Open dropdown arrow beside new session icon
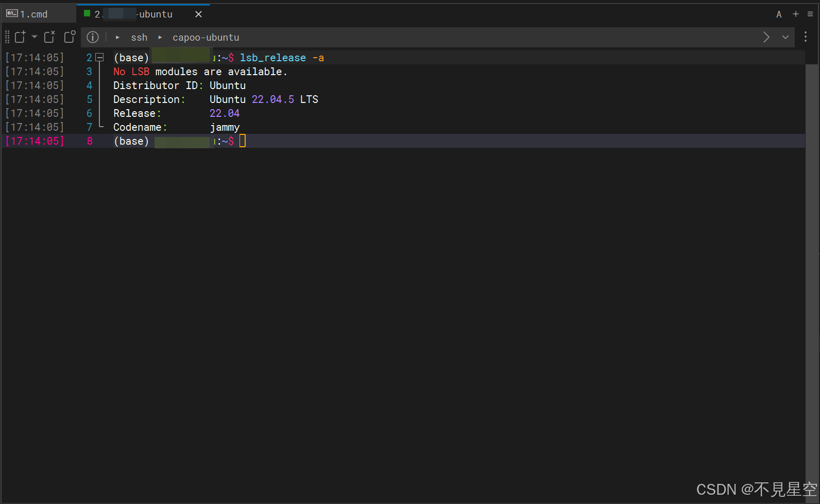820x504 pixels. coord(35,37)
